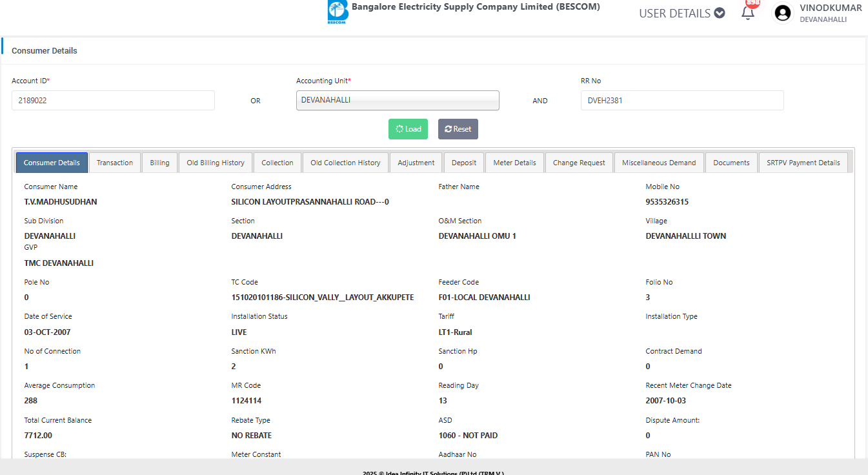Click the user profile avatar icon
868x475 pixels.
tap(783, 14)
